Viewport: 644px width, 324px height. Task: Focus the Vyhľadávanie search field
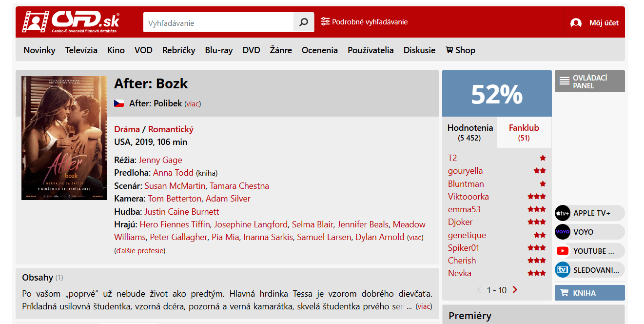pos(218,22)
